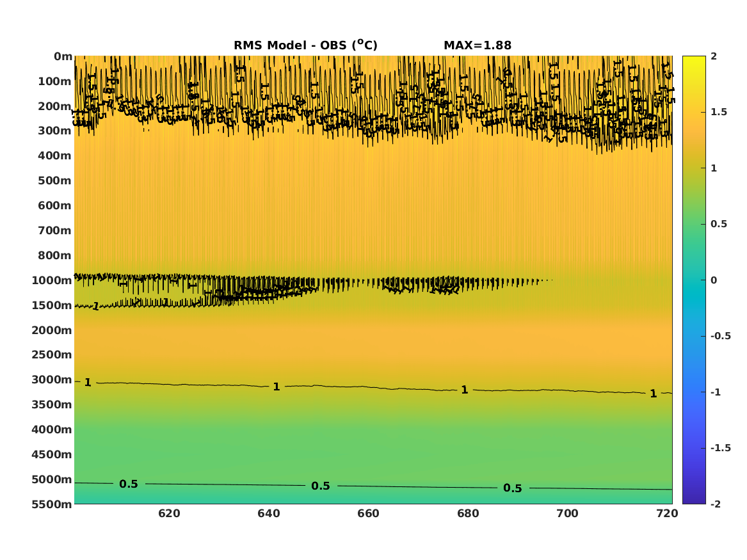Click the leftmost '0.5' contour label near 5000m

click(129, 484)
